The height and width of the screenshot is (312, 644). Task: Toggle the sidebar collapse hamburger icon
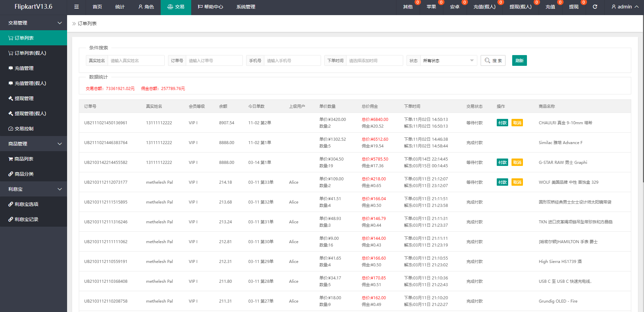click(76, 7)
